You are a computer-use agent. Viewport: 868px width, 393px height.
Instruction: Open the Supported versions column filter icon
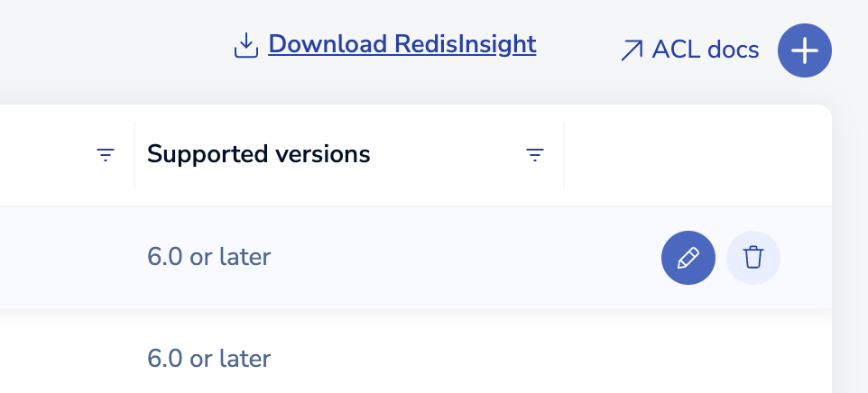pyautogui.click(x=535, y=155)
